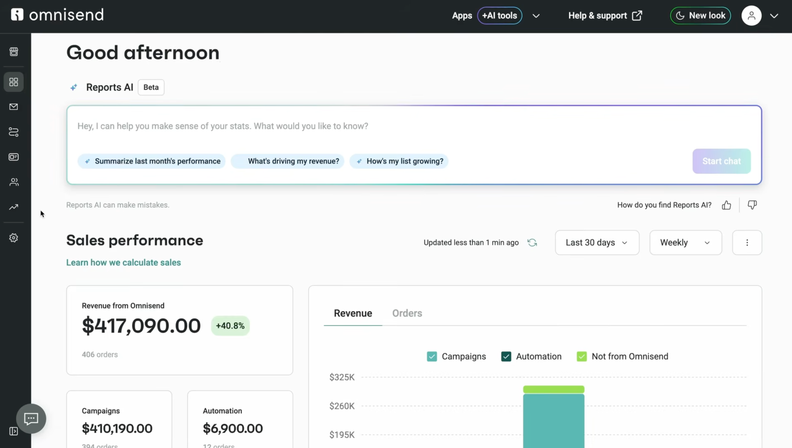This screenshot has width=792, height=448.
Task: Click the green Not from Omnisend bar segment
Action: pyautogui.click(x=554, y=389)
